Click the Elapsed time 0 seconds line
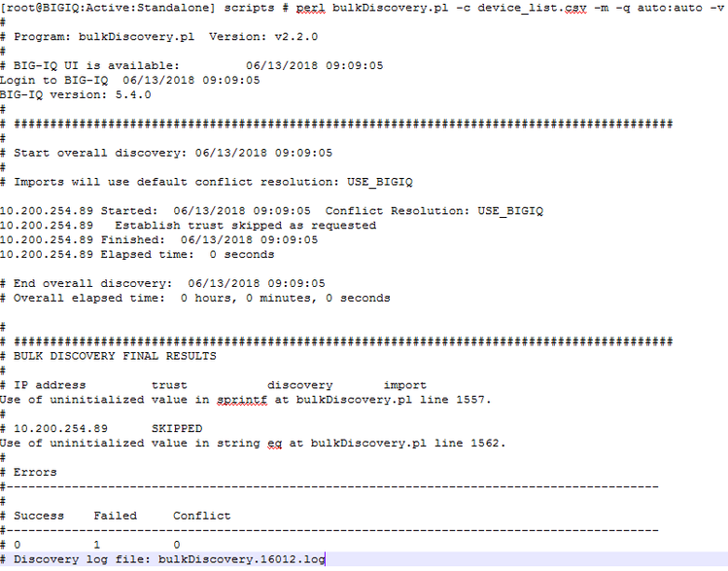This screenshot has height=571, width=728. [x=137, y=255]
